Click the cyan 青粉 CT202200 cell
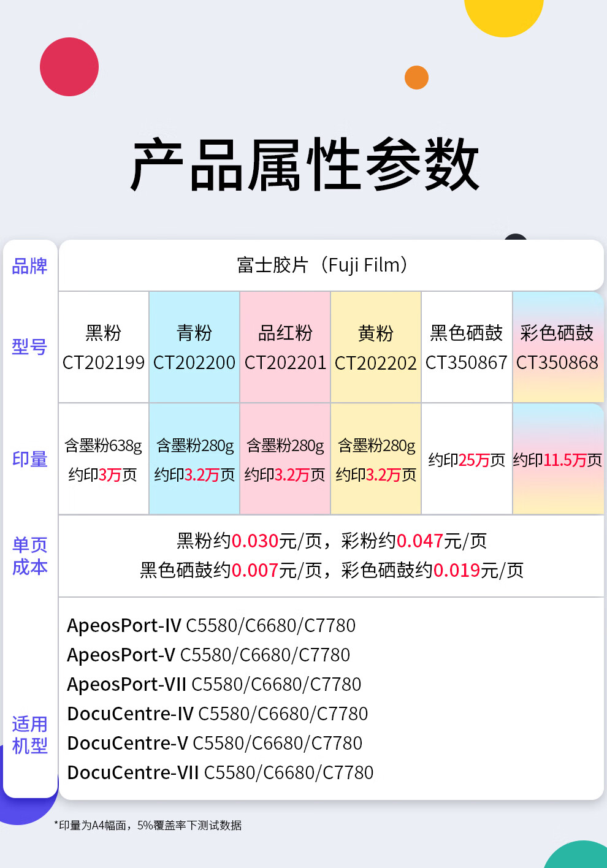Screen dimensions: 607x868 tap(194, 348)
